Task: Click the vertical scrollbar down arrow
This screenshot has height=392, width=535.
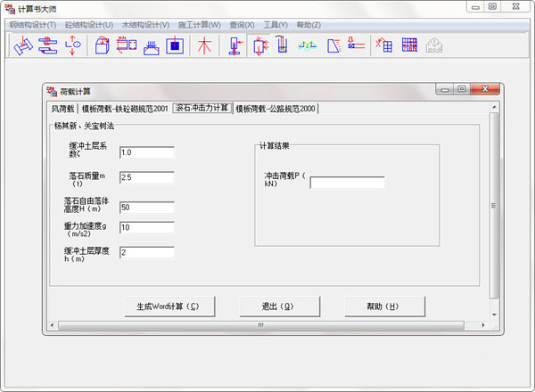Action: pos(494,314)
